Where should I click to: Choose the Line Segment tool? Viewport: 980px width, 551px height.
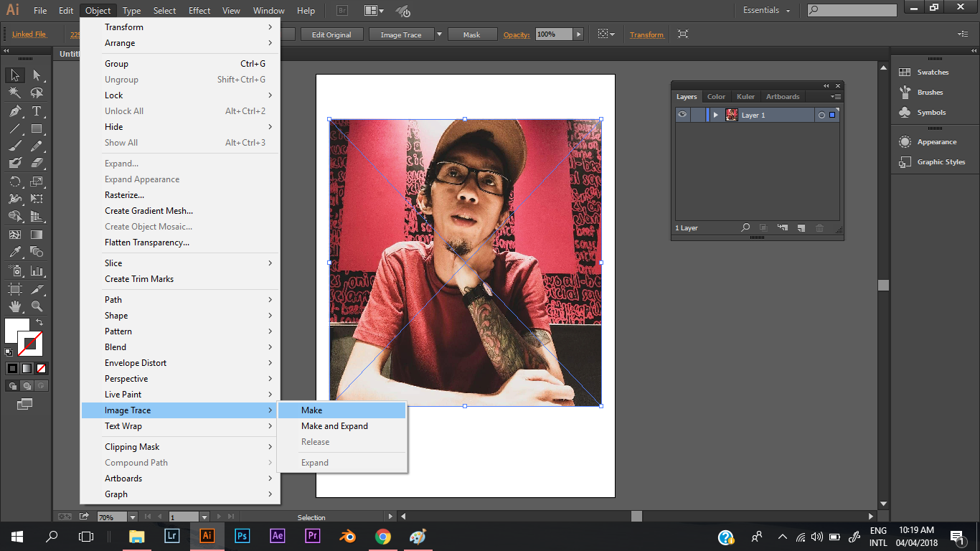click(x=15, y=129)
